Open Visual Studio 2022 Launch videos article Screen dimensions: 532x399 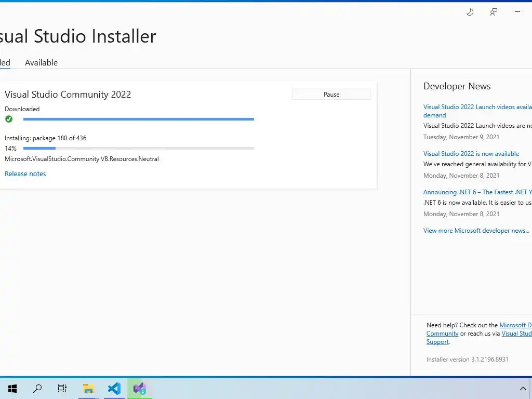click(477, 111)
